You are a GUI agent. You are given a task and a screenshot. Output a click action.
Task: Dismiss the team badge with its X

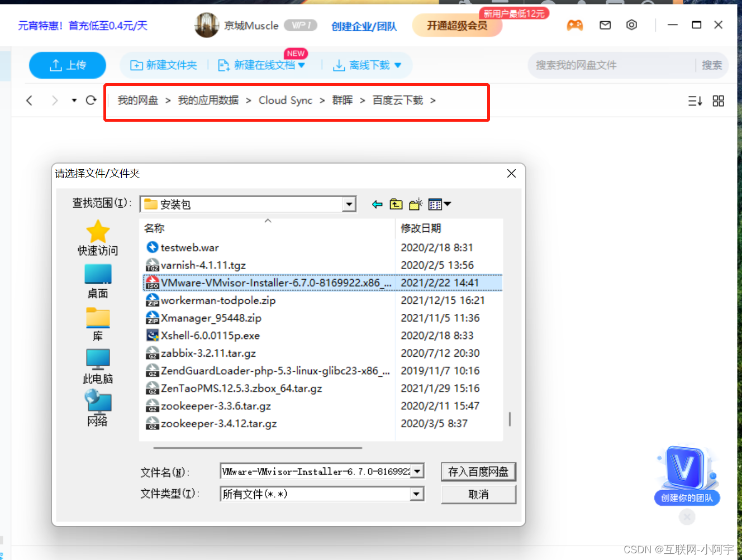click(687, 518)
